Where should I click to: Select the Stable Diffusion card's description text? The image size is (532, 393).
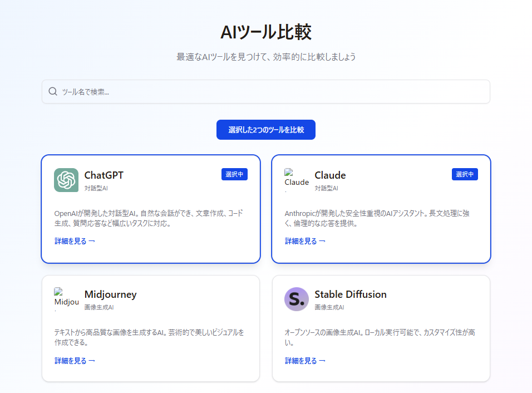pyautogui.click(x=380, y=337)
